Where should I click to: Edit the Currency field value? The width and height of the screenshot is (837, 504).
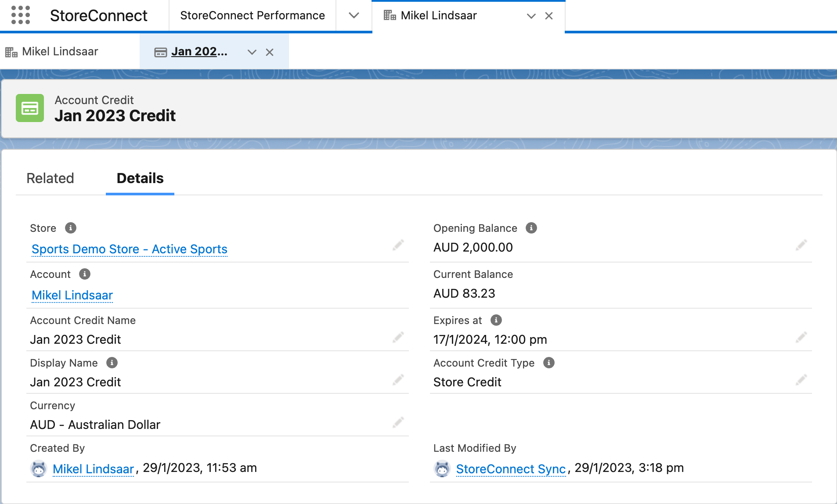(x=398, y=422)
